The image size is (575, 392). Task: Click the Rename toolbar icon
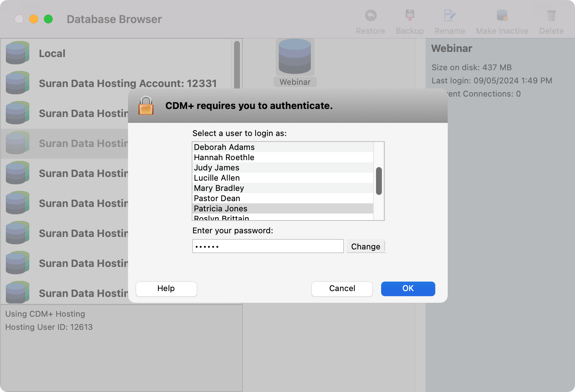point(449,16)
